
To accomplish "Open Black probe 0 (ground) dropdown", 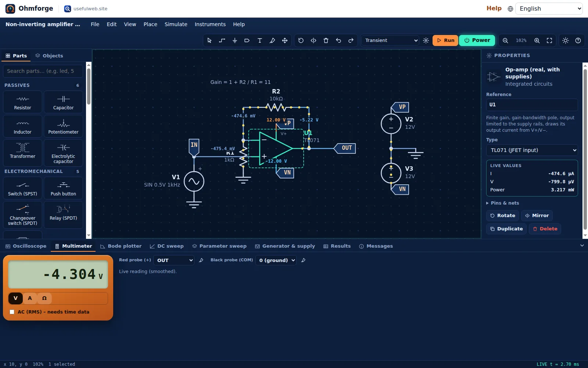I will 276,260.
